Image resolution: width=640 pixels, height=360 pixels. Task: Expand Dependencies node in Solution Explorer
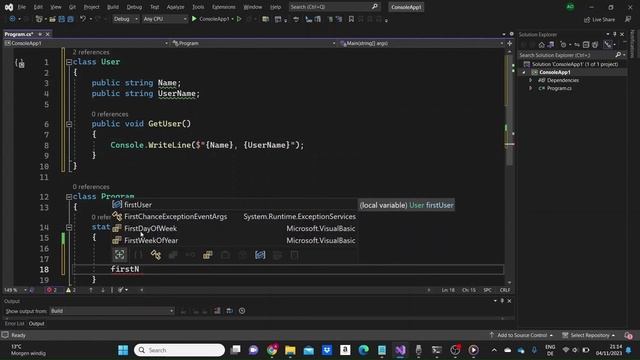(x=530, y=80)
